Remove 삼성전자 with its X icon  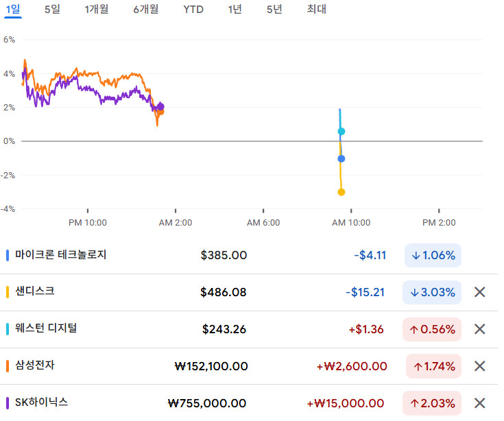pyautogui.click(x=480, y=366)
